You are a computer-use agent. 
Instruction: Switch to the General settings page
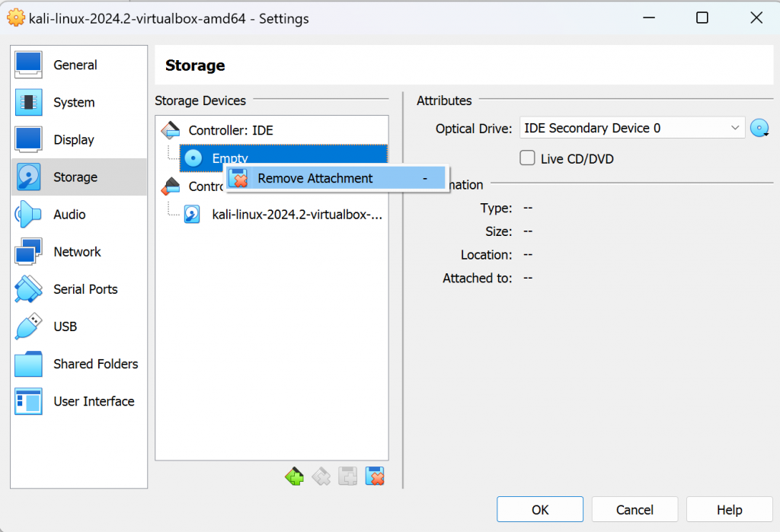(x=27, y=65)
